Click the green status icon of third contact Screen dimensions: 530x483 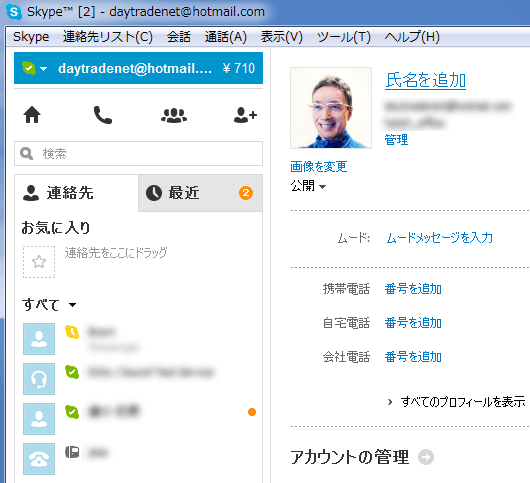[72, 412]
